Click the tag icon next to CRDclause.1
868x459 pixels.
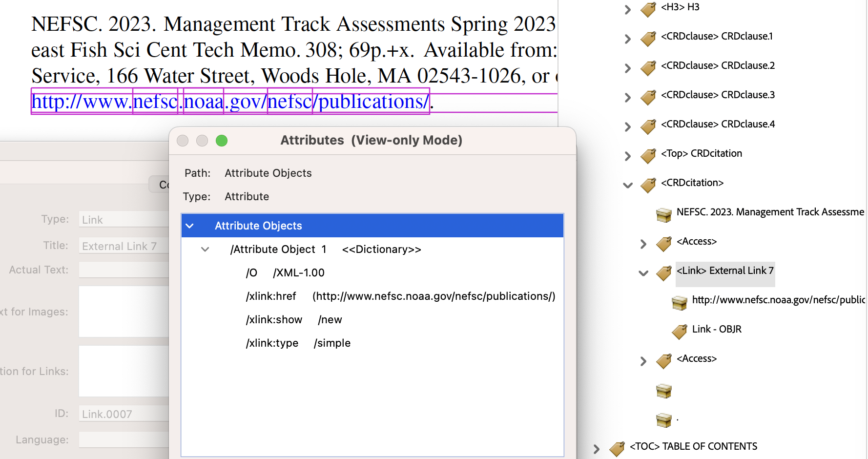(x=648, y=38)
